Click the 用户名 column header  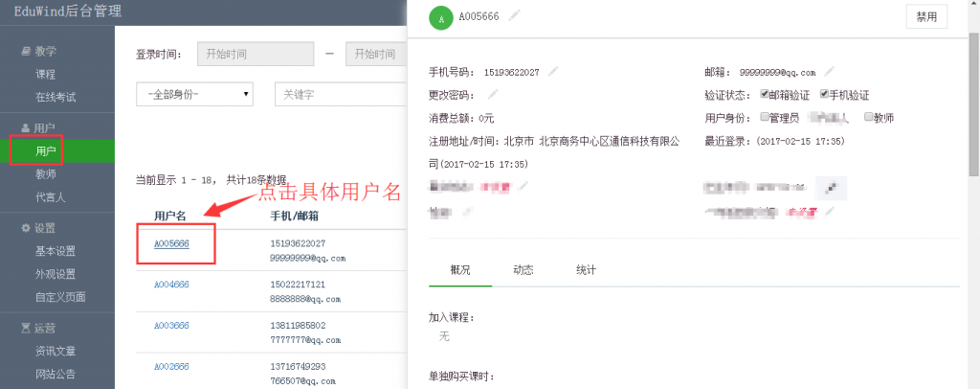coord(170,216)
